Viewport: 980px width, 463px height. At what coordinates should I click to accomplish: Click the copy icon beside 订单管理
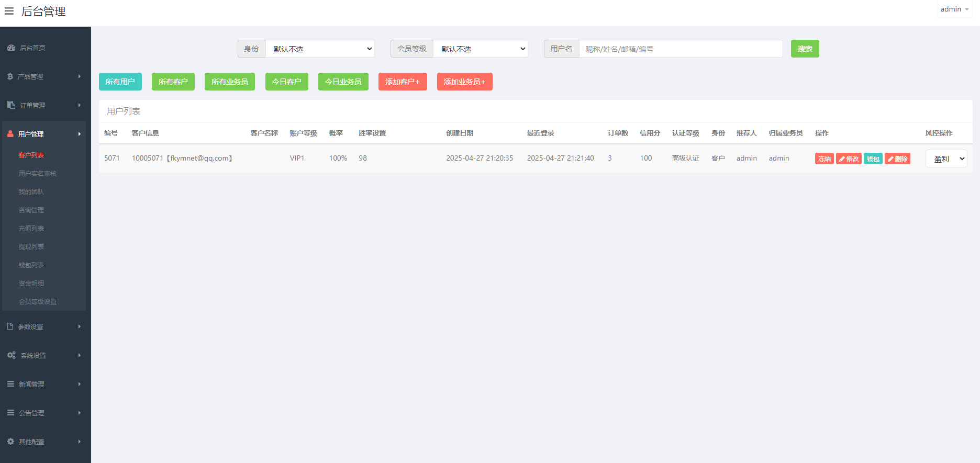11,105
